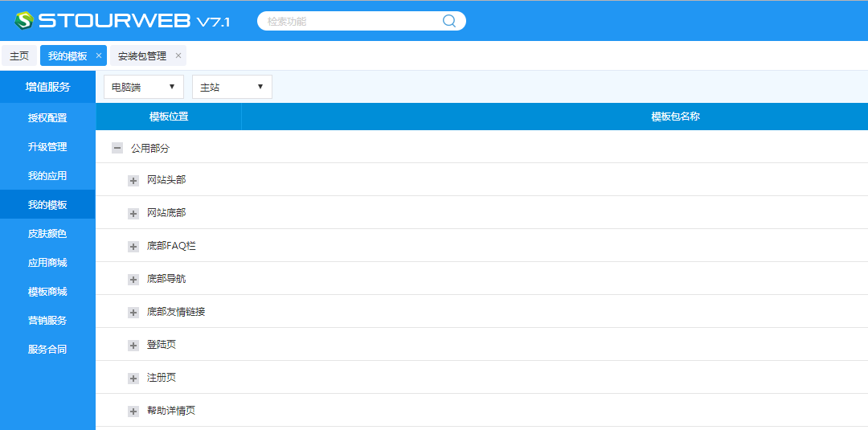
Task: Switch to the 主页 tab
Action: [19, 55]
